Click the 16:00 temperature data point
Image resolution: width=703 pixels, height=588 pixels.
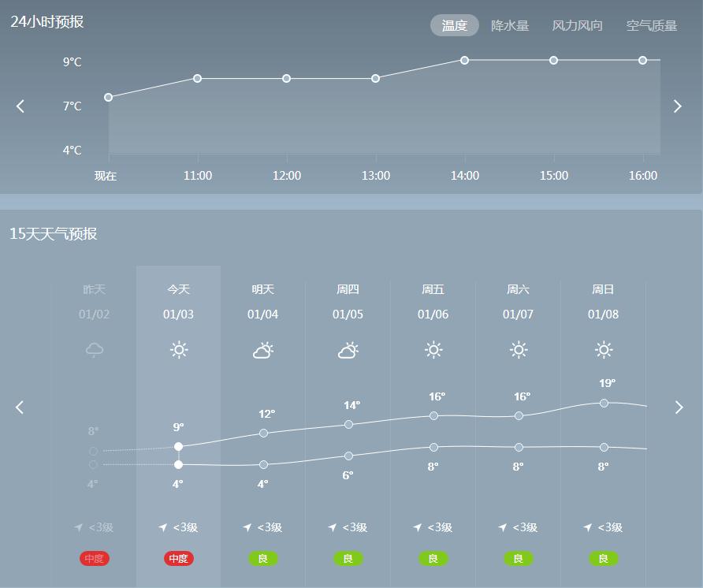tap(643, 60)
